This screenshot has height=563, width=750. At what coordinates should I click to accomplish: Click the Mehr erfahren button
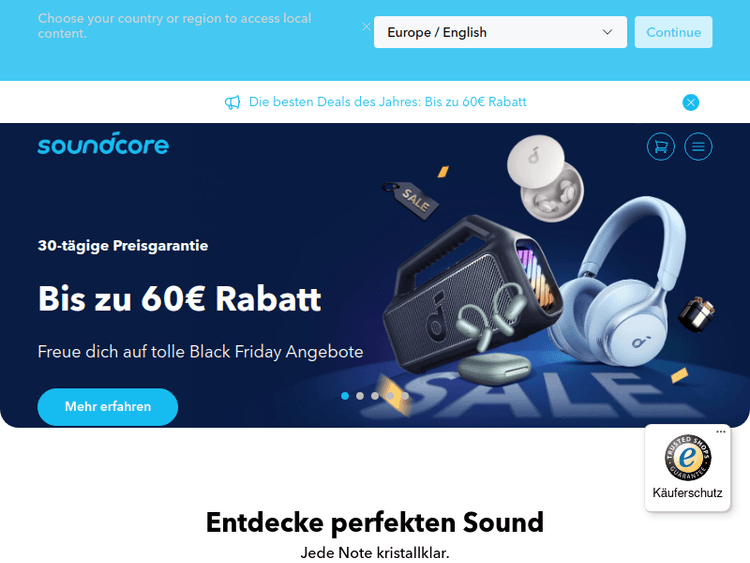[108, 407]
